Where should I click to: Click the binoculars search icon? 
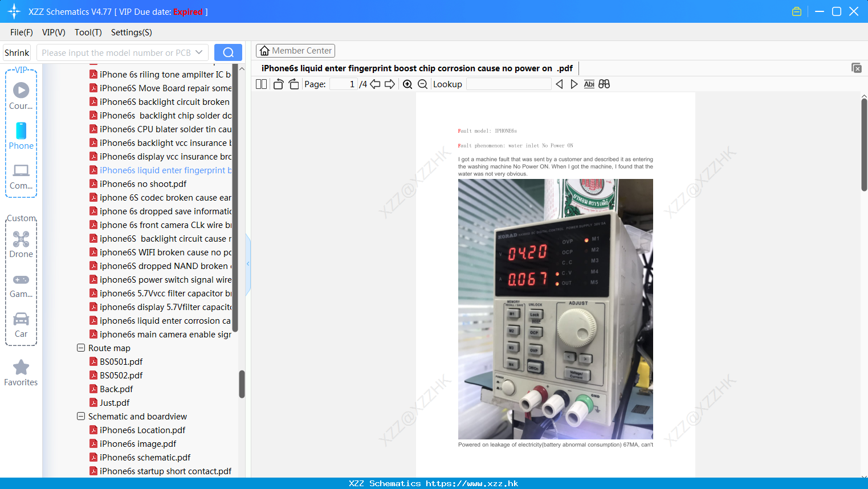[604, 84]
